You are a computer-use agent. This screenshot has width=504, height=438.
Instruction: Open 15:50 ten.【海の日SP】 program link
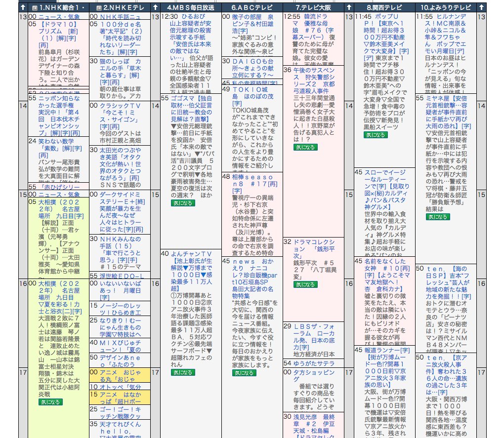coord(448,282)
